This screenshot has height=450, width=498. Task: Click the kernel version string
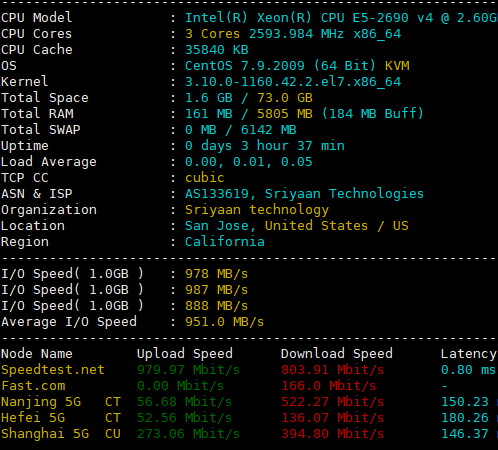tap(293, 82)
